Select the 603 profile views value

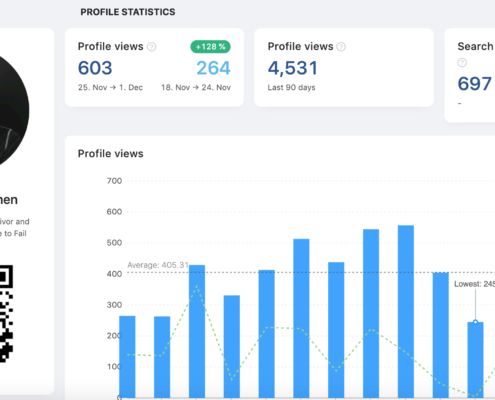point(95,68)
